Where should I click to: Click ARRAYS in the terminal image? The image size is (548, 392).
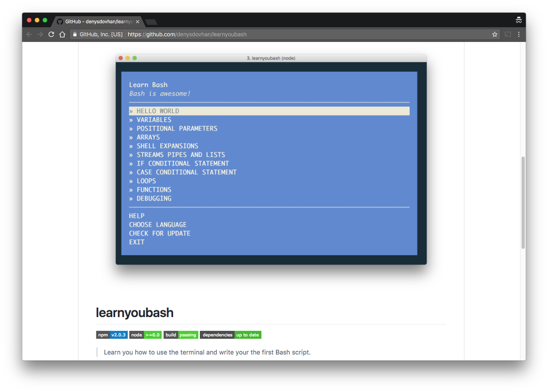click(148, 137)
